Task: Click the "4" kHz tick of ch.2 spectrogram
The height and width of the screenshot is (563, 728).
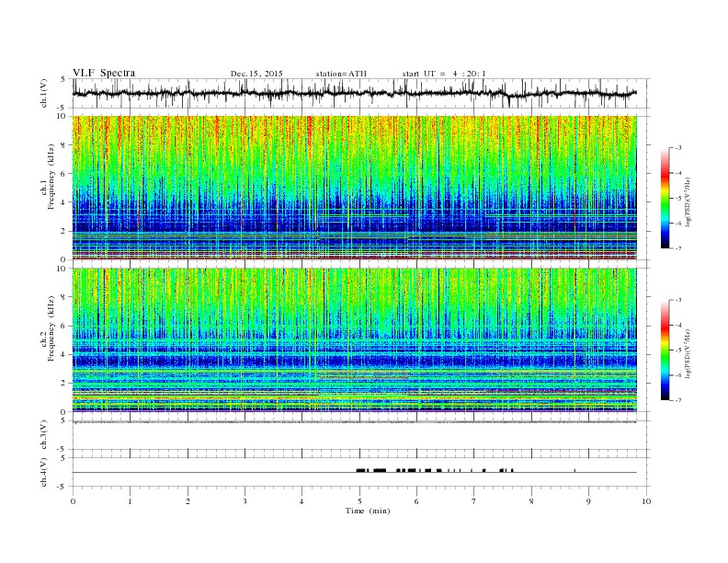Action: [63, 354]
